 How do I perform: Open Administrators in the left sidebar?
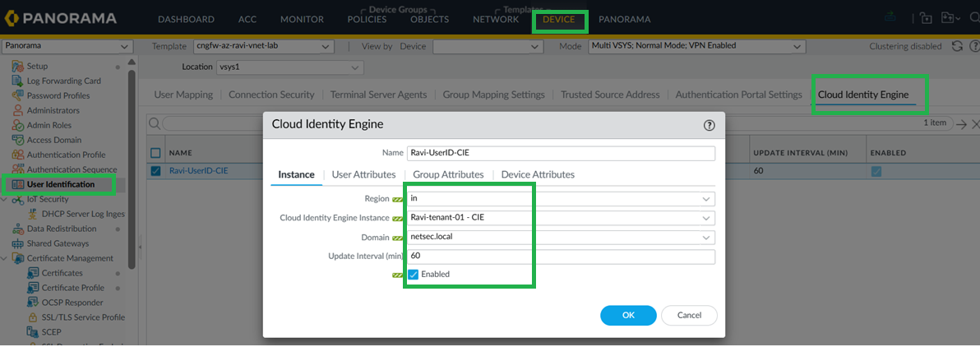point(53,110)
